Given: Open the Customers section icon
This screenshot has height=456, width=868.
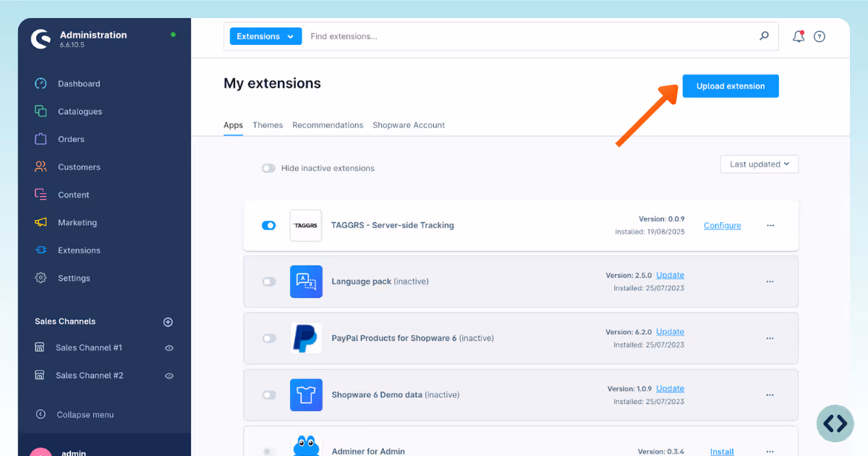Looking at the screenshot, I should [x=41, y=166].
